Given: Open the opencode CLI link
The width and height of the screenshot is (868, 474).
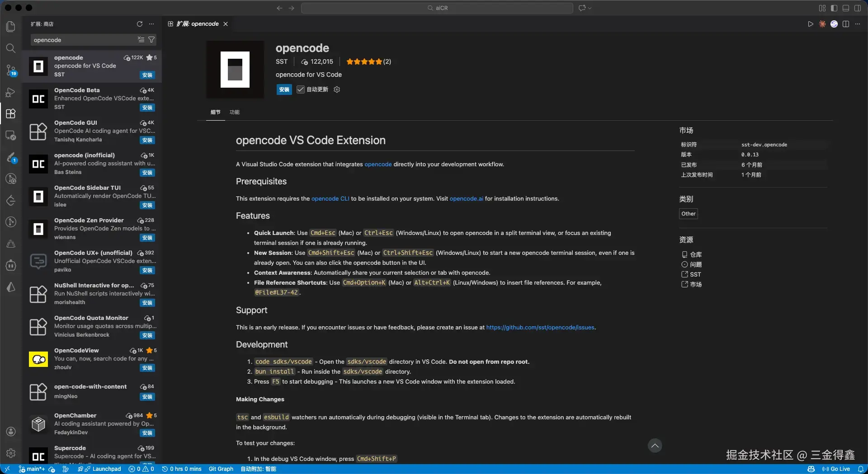Looking at the screenshot, I should [x=330, y=199].
